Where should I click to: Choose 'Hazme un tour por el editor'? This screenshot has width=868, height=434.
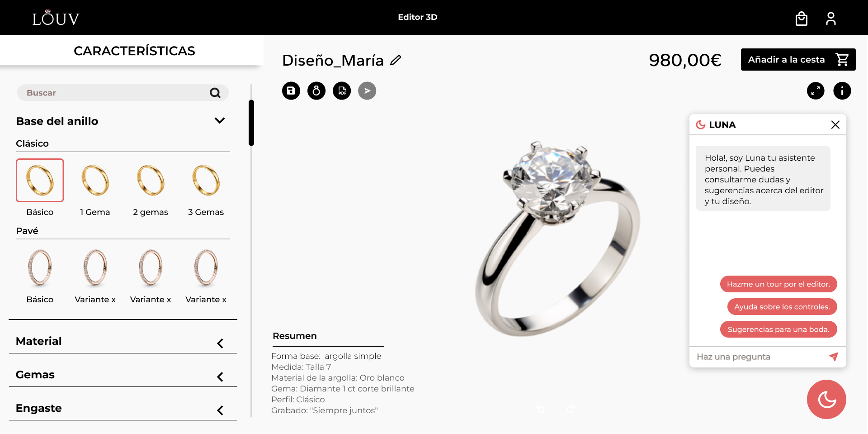tap(778, 284)
